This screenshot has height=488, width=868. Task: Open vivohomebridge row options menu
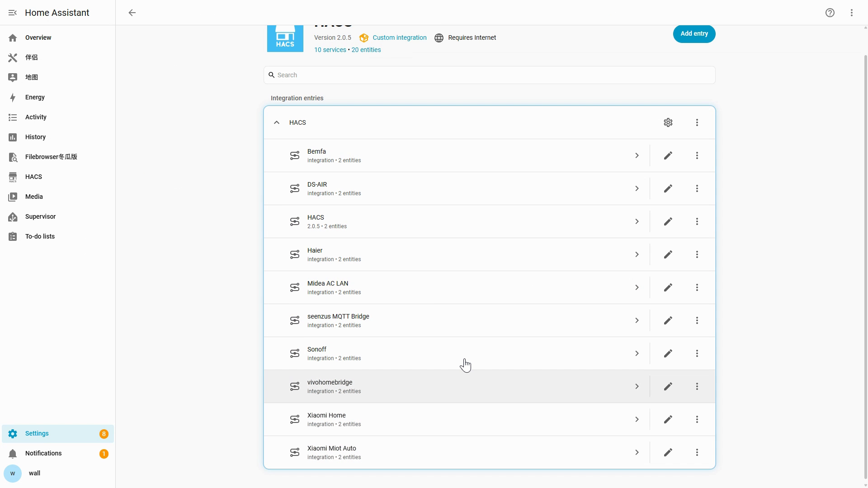click(697, 386)
